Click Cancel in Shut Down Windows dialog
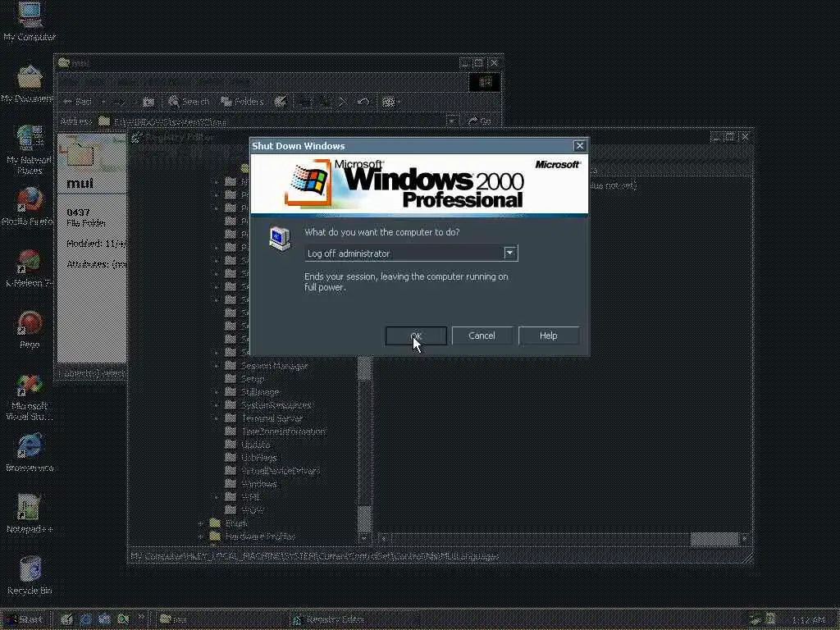This screenshot has height=630, width=840. pyautogui.click(x=482, y=336)
